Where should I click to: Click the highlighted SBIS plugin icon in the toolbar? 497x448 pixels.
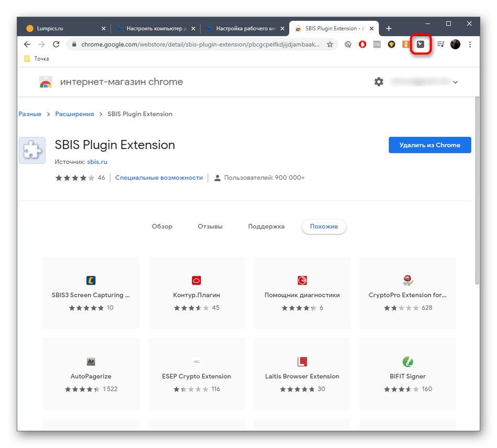click(420, 44)
